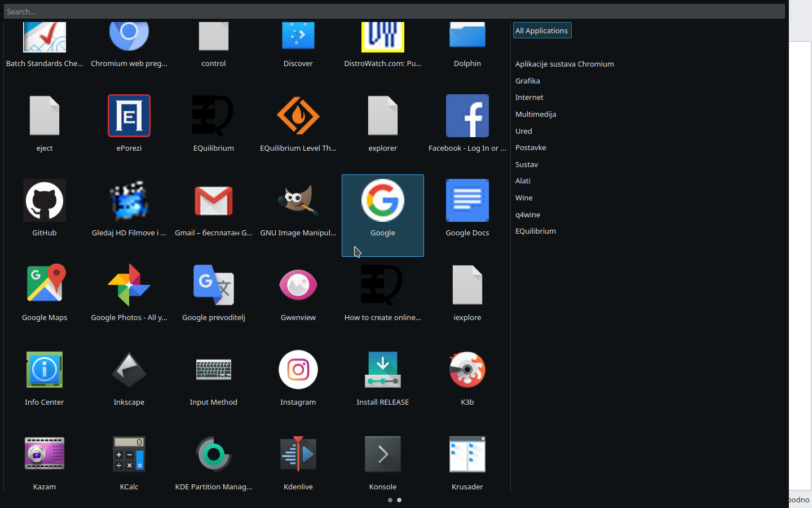The width and height of the screenshot is (812, 508).
Task: Launch Kdenlive video editor
Action: pos(298,454)
